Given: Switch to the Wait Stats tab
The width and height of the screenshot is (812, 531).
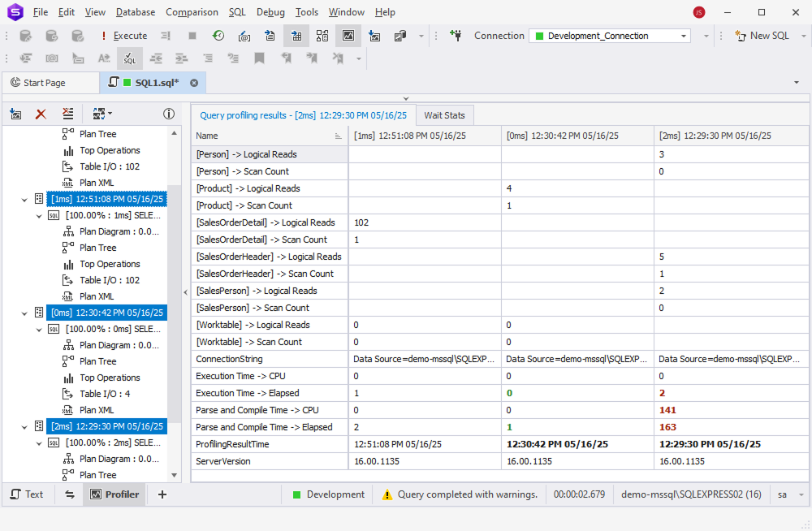Looking at the screenshot, I should point(444,114).
